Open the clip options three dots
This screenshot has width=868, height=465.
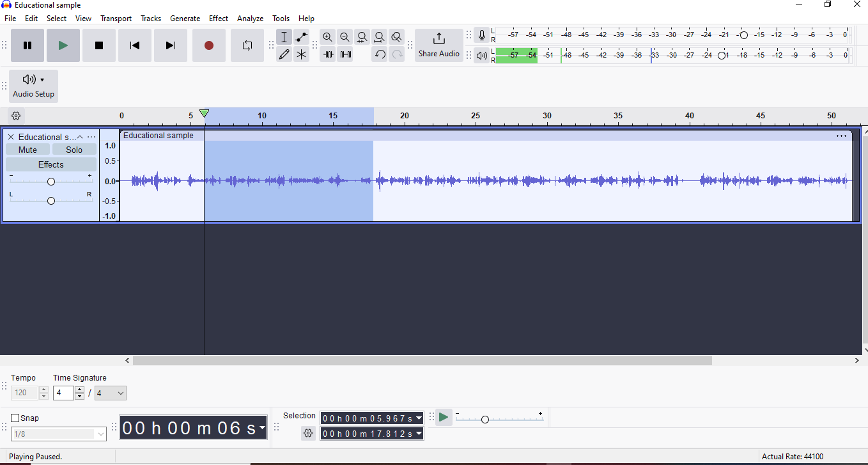pos(841,136)
